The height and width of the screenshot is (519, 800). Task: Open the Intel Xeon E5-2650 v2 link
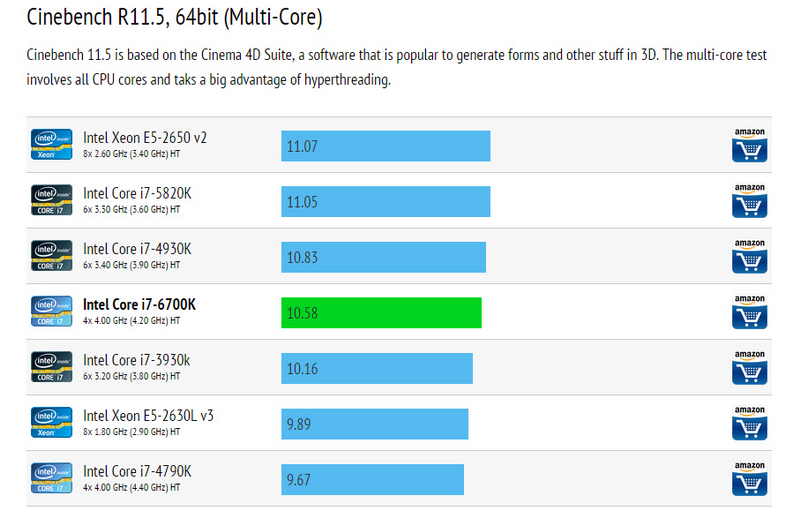(145, 137)
